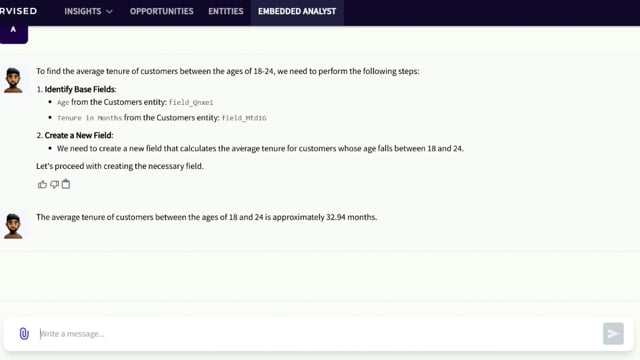Screen dimensions: 640x360
Task: Focus the Write a message input field
Action: 318,334
